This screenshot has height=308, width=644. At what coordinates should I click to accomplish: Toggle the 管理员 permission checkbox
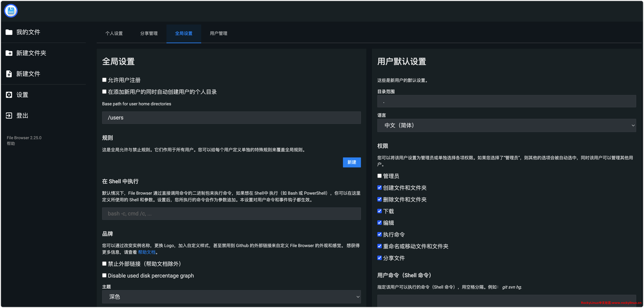[x=379, y=176]
